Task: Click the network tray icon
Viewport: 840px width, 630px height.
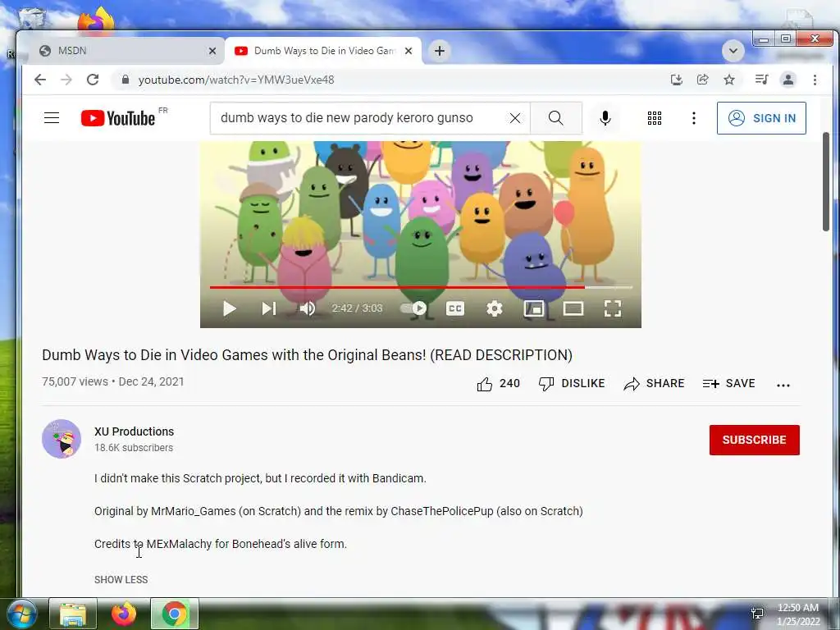Action: [x=757, y=614]
